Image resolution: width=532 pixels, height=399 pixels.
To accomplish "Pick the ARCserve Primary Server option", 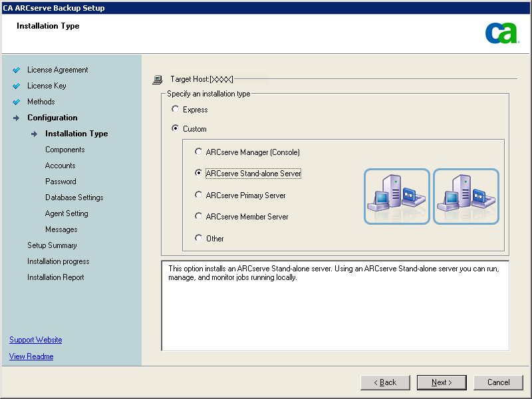I will click(x=198, y=195).
